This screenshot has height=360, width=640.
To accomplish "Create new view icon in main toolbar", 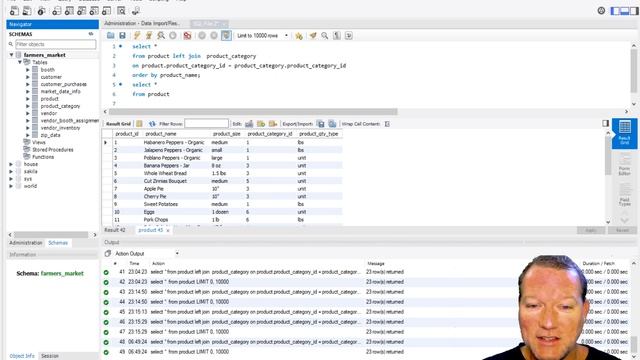I will click(82, 11).
